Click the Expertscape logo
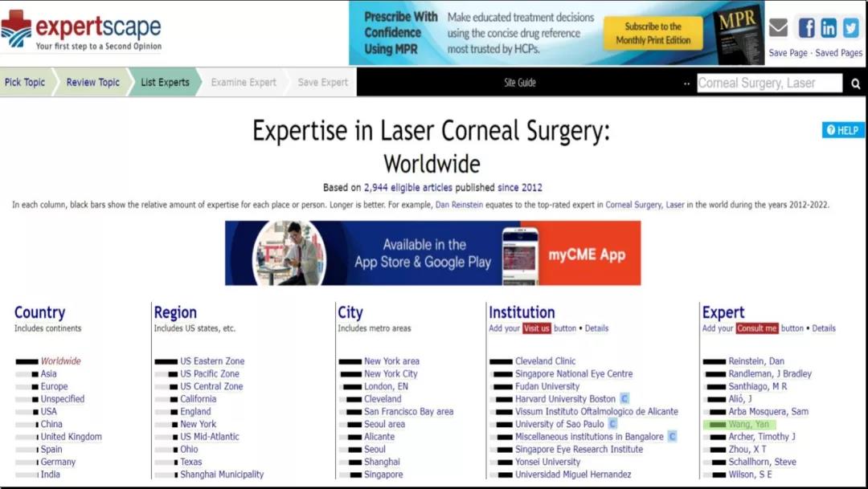 tap(81, 31)
